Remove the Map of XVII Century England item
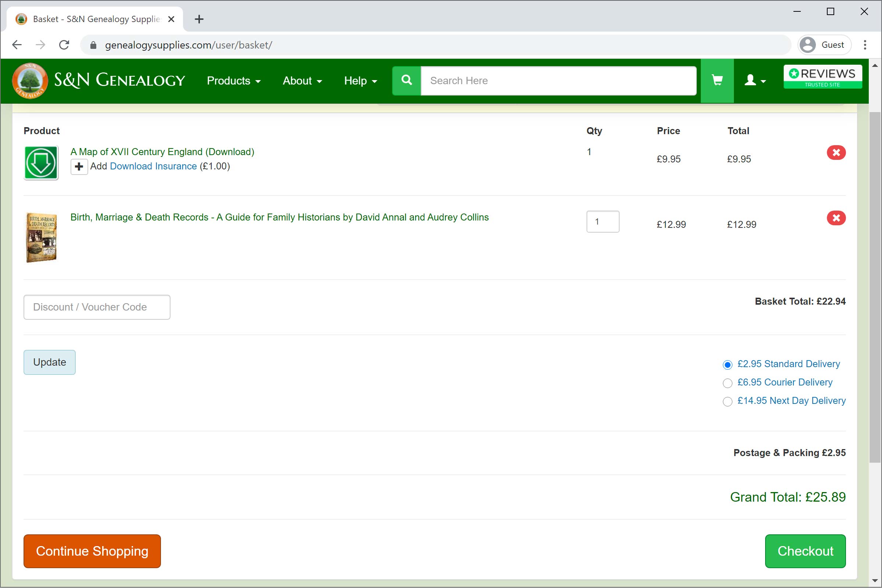882x588 pixels. (836, 153)
